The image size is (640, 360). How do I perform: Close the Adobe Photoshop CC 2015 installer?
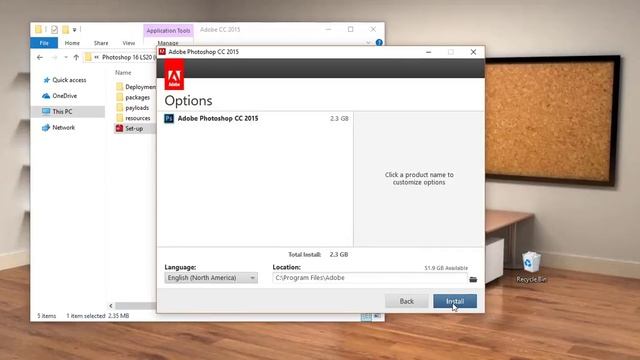[x=473, y=52]
